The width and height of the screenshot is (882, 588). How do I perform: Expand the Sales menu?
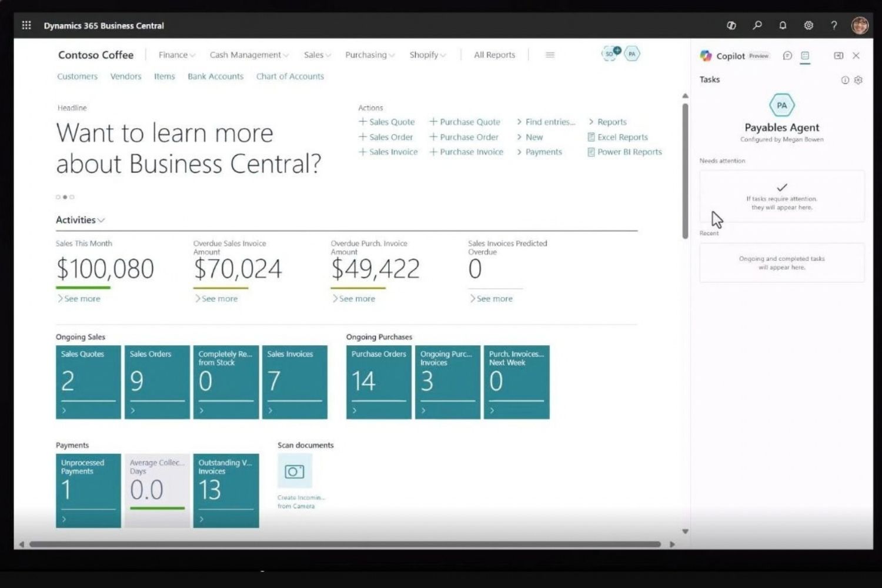(x=318, y=55)
